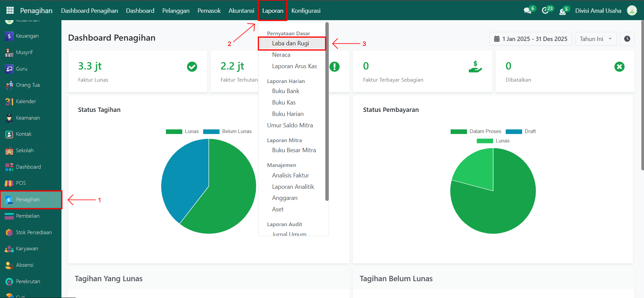Image resolution: width=644 pixels, height=298 pixels.
Task: Click the POS app icon in sidebar
Action: tap(9, 183)
